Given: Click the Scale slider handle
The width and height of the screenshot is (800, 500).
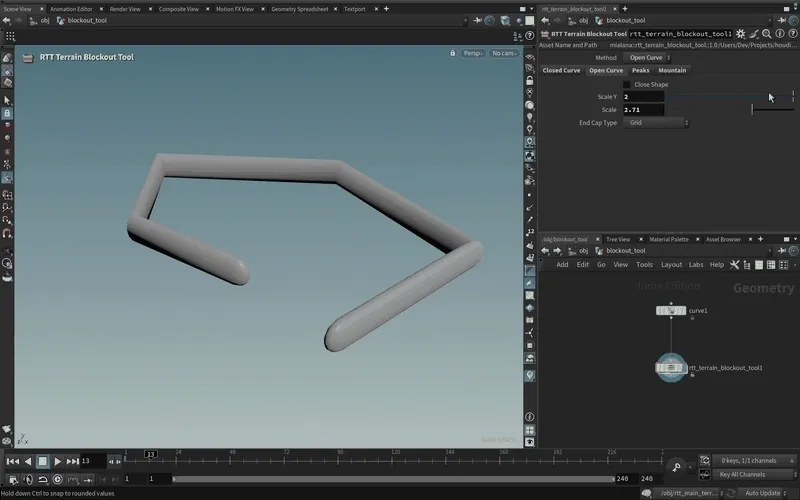Looking at the screenshot, I should pyautogui.click(x=752, y=109).
